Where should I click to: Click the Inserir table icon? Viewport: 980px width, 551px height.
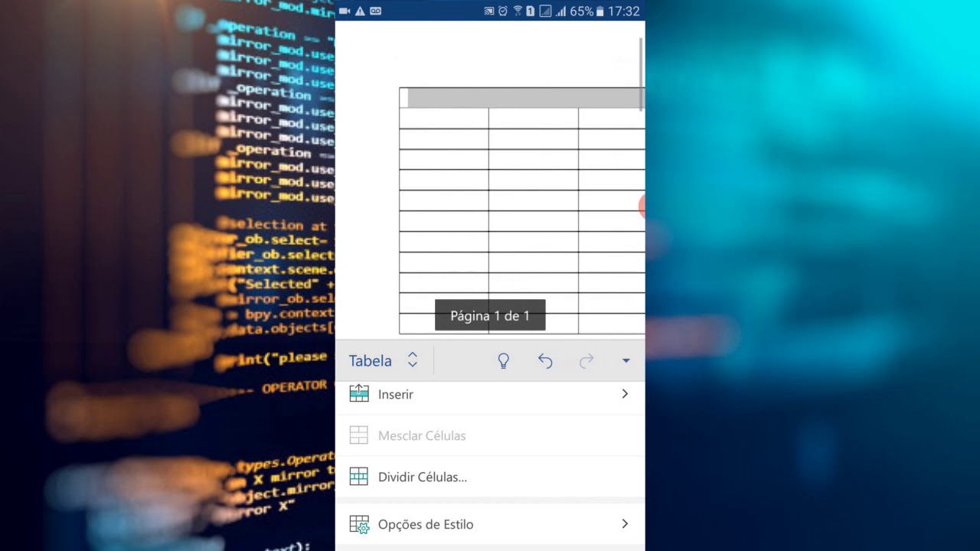point(358,394)
